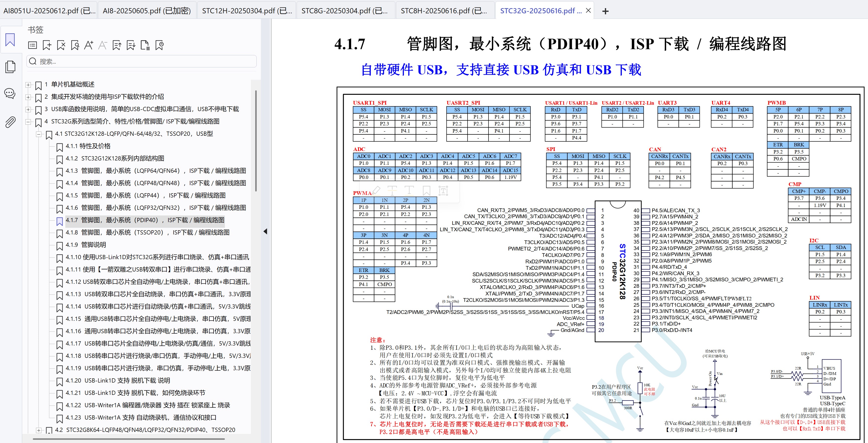This screenshot has height=443, width=868.
Task: Open bookmark 4.1.6 LQFP32/QFN32 pin diagram
Action: (156, 208)
